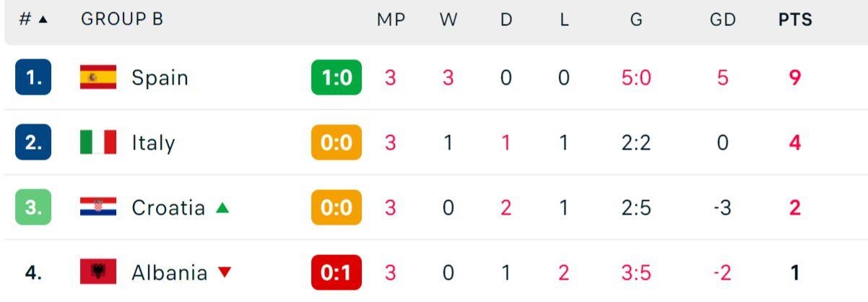
Task: Click the blue rank 2 badge
Action: (x=33, y=142)
